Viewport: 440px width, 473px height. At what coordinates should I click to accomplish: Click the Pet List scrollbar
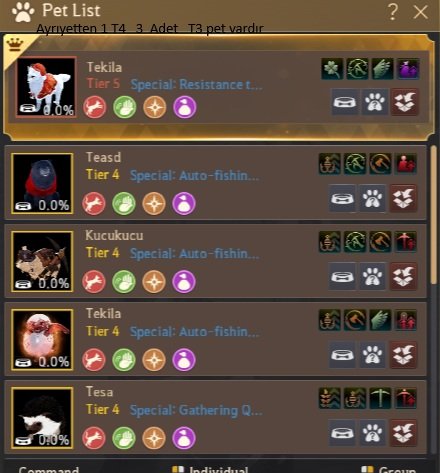tap(434, 215)
